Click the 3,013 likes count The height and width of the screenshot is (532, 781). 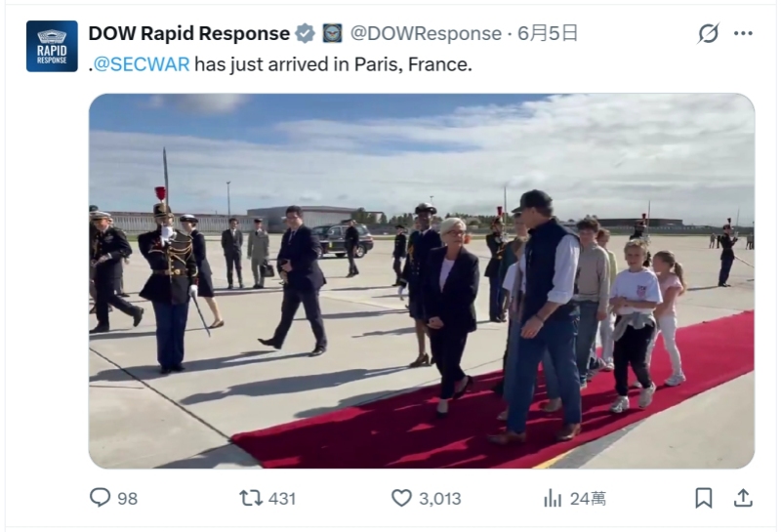(x=440, y=499)
